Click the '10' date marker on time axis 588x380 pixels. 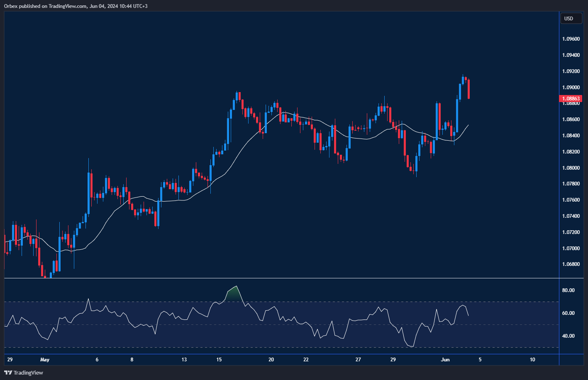[x=532, y=360]
